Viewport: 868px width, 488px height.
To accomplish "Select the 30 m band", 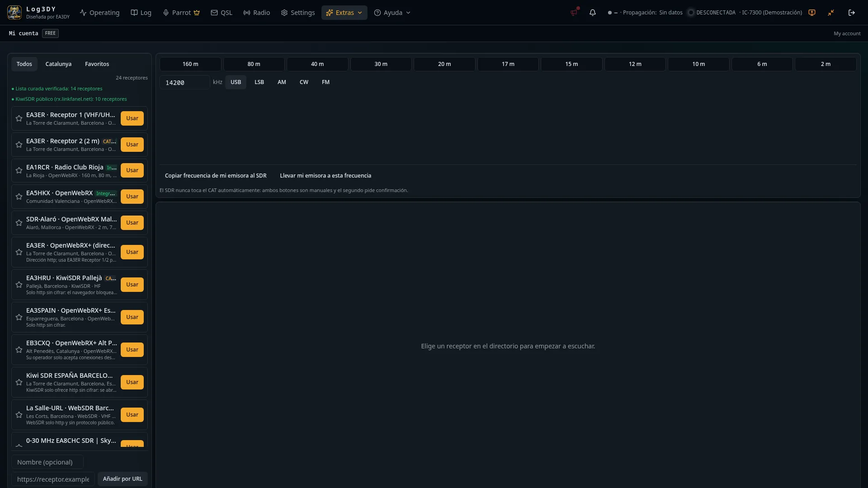I will (x=381, y=64).
